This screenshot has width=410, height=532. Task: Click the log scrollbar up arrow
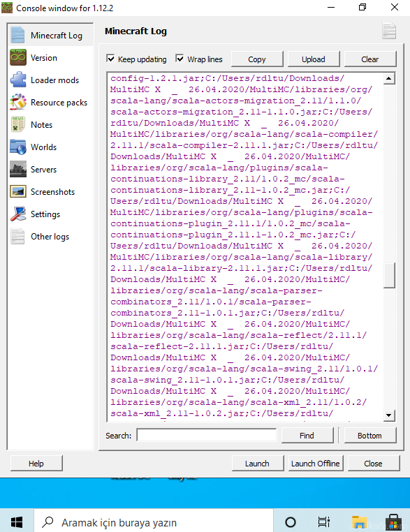click(389, 79)
